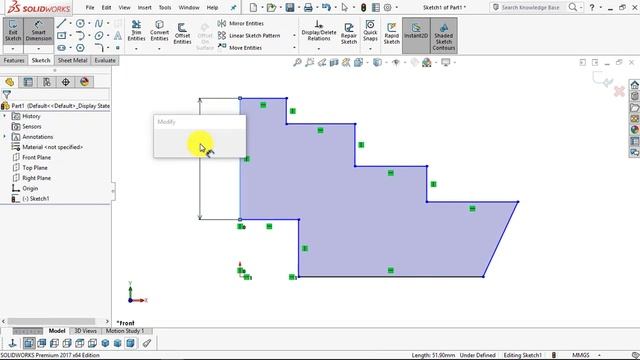Click the Modify dialog value field
This screenshot has width=640, height=360.
click(200, 143)
